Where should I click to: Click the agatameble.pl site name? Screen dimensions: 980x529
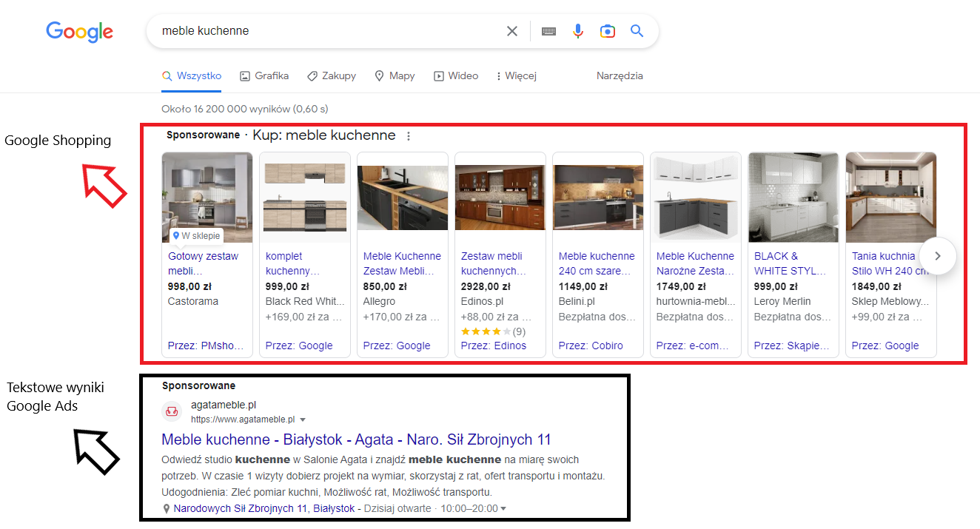(224, 405)
